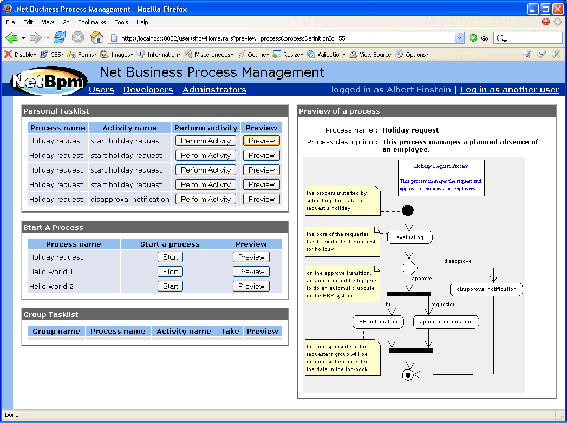Click the 'Take' column header
This screenshot has height=423, width=567.
230,331
